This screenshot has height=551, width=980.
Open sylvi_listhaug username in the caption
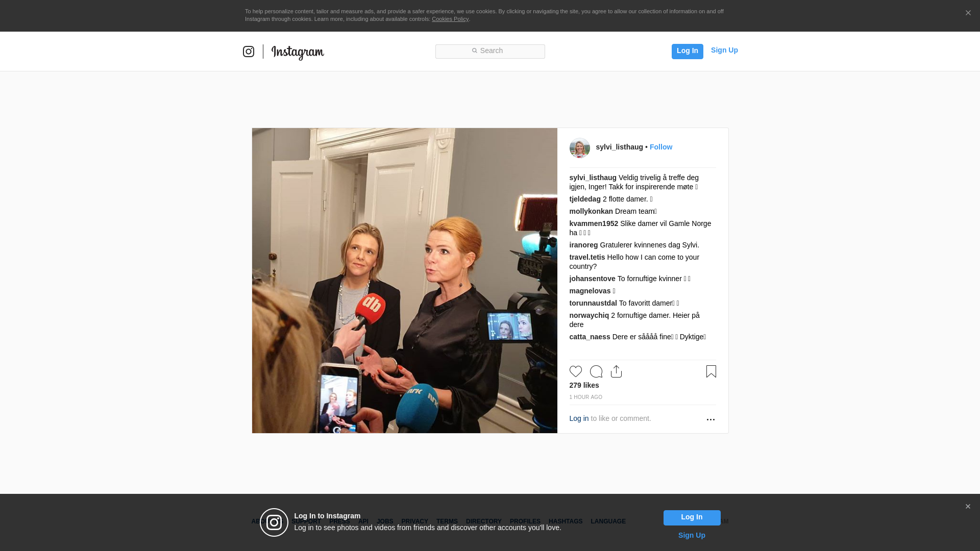(593, 178)
